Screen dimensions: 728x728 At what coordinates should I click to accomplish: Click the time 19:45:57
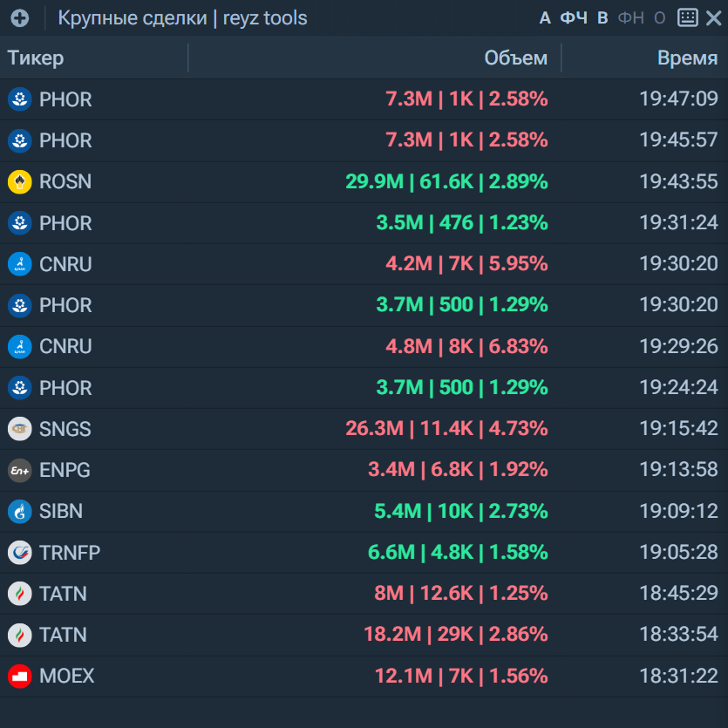[679, 140]
